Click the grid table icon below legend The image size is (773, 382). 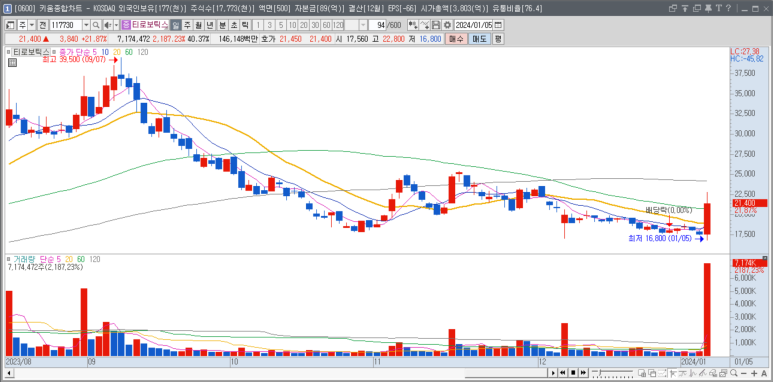[12, 62]
